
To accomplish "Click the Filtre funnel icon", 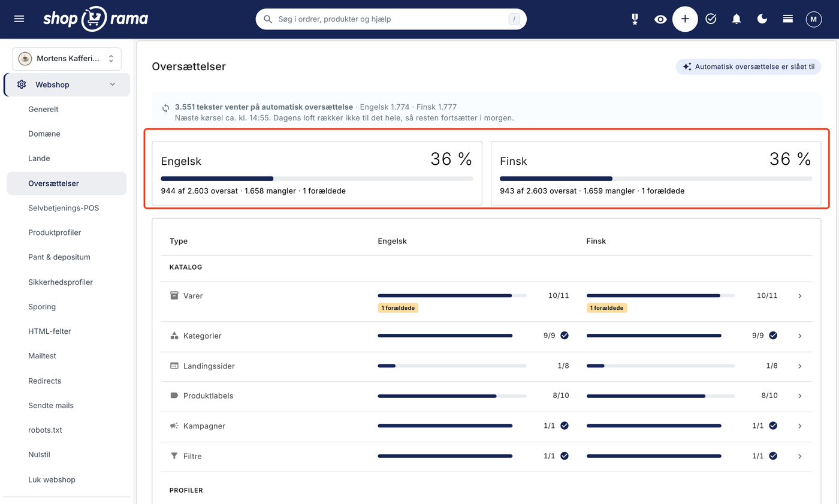I will point(174,456).
